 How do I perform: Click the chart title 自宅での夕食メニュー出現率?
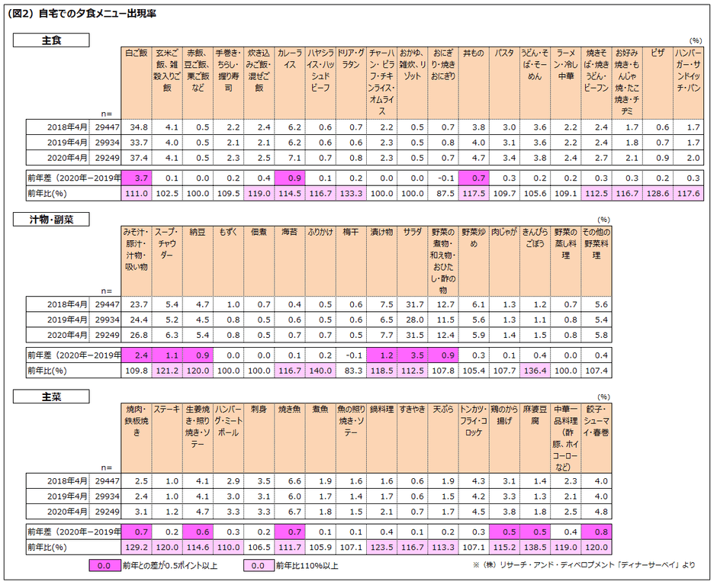[98, 14]
